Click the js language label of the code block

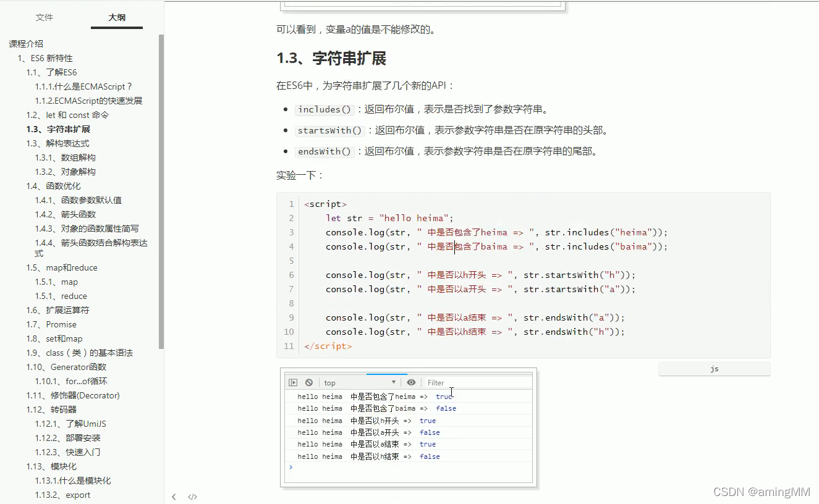(715, 369)
